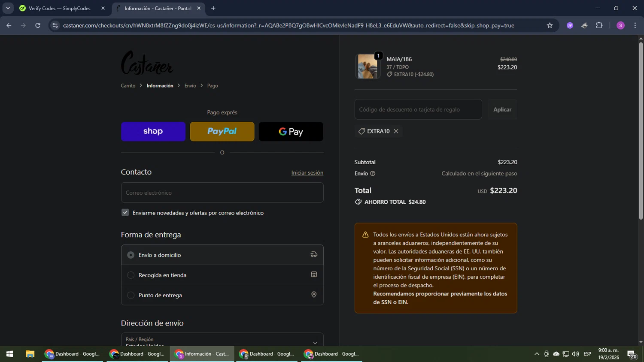Show hidden system tray icons

coord(537,354)
